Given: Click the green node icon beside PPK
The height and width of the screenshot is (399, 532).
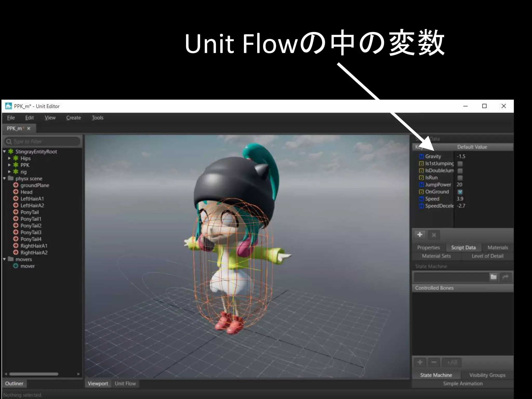Looking at the screenshot, I should (16, 165).
